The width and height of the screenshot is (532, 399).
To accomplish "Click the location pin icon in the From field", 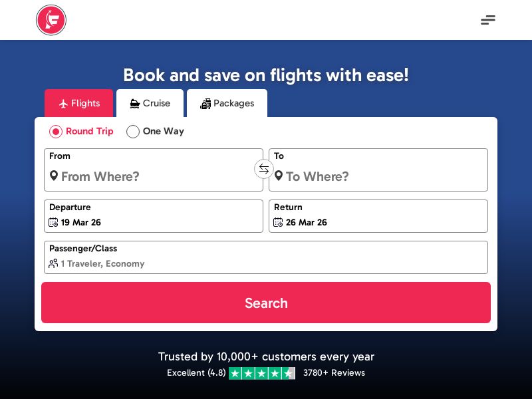I will pyautogui.click(x=55, y=176).
